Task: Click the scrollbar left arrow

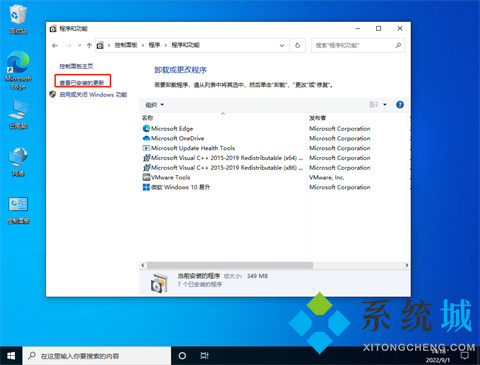Action: 143,265
